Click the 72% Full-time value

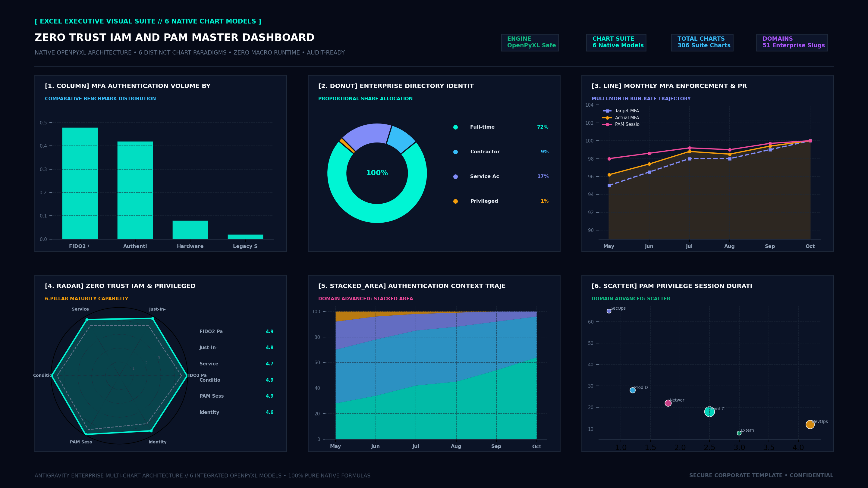click(542, 127)
